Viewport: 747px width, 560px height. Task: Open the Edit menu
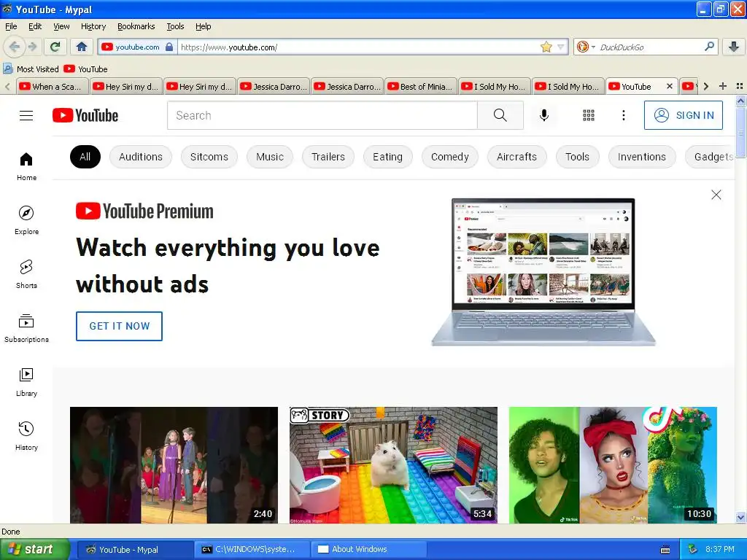35,26
